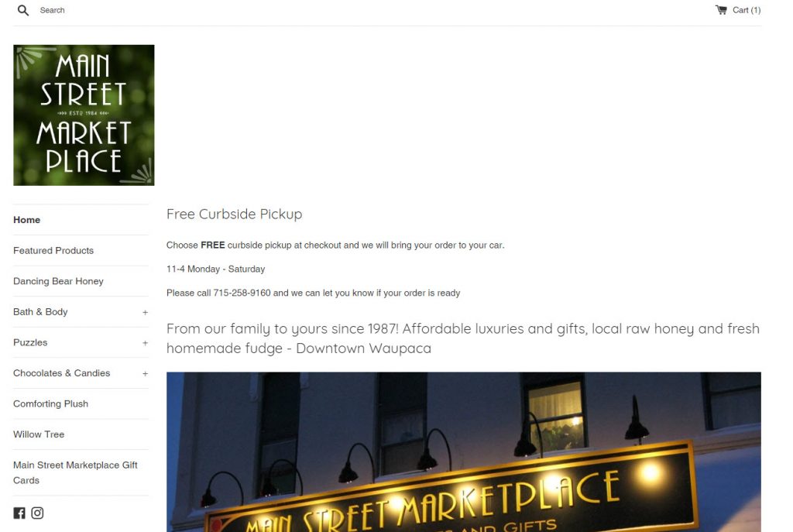
Task: Click the search magnifier icon
Action: pos(23,10)
